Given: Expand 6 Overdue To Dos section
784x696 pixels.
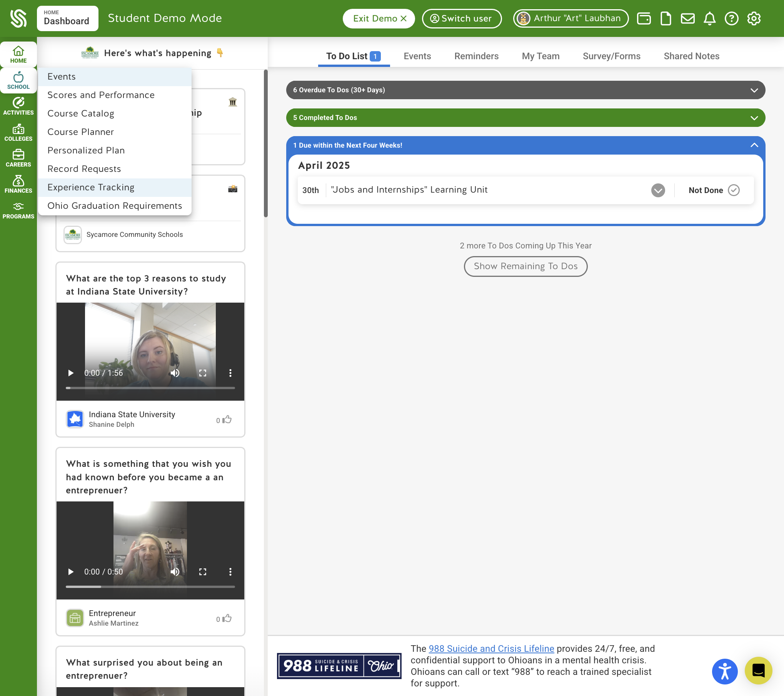Looking at the screenshot, I should click(525, 90).
